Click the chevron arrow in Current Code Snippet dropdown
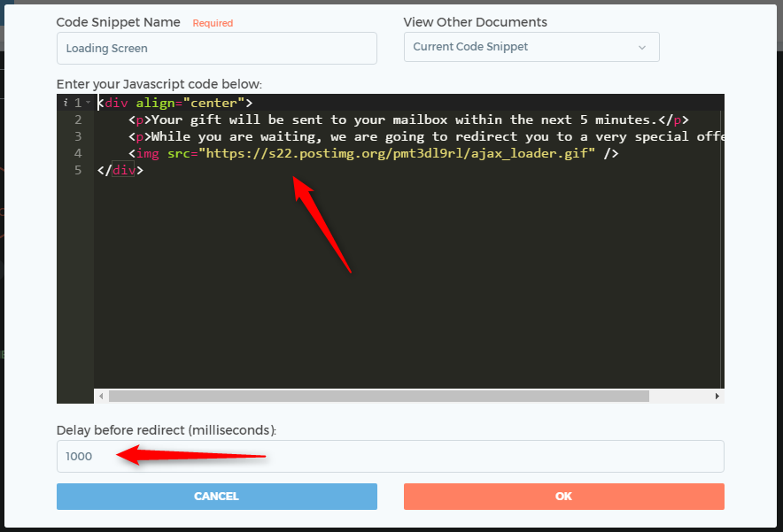The width and height of the screenshot is (783, 532). click(x=642, y=48)
